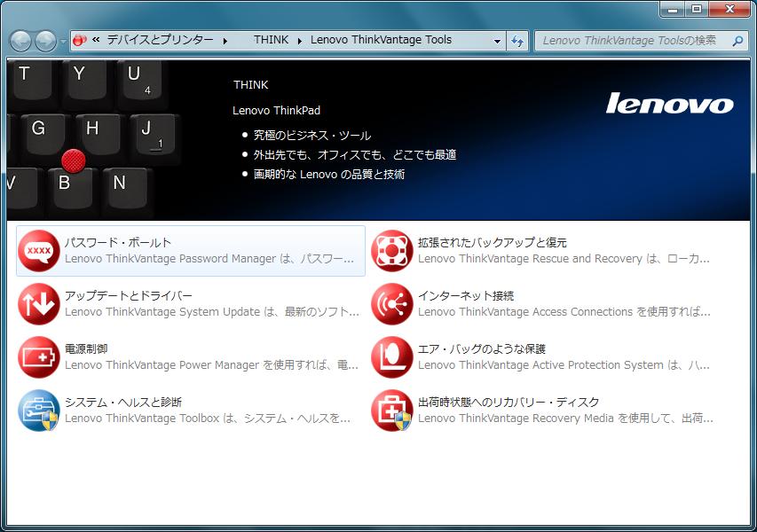Screen dimensions: 757x532
Task: Click the System Update description text
Action: coord(212,312)
